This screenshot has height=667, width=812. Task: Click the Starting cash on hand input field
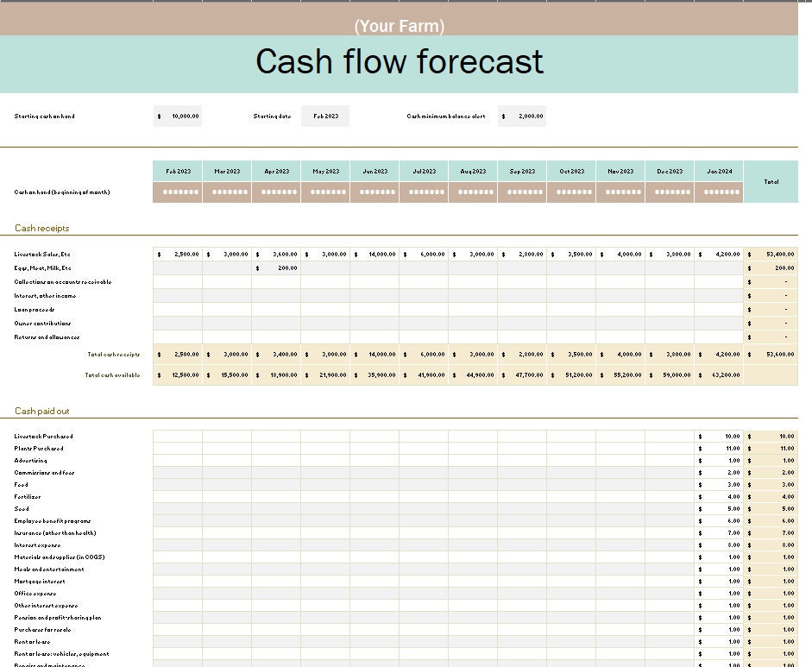click(x=179, y=116)
